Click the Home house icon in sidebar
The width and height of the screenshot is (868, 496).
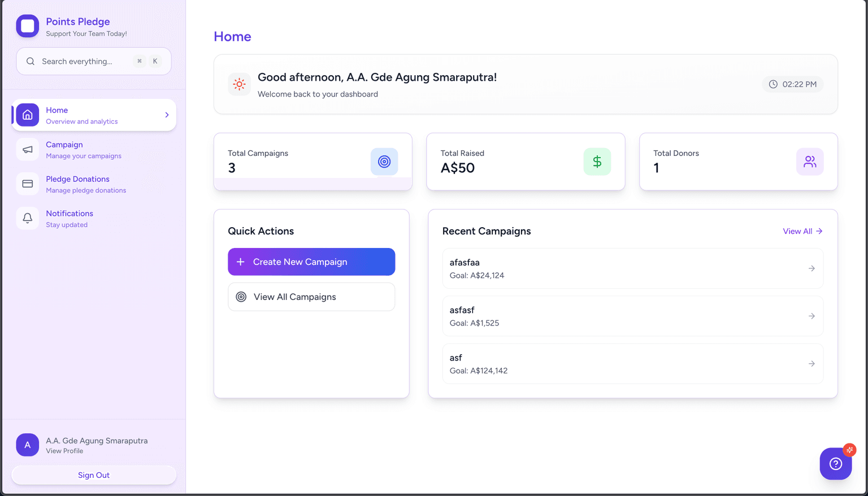click(x=27, y=115)
